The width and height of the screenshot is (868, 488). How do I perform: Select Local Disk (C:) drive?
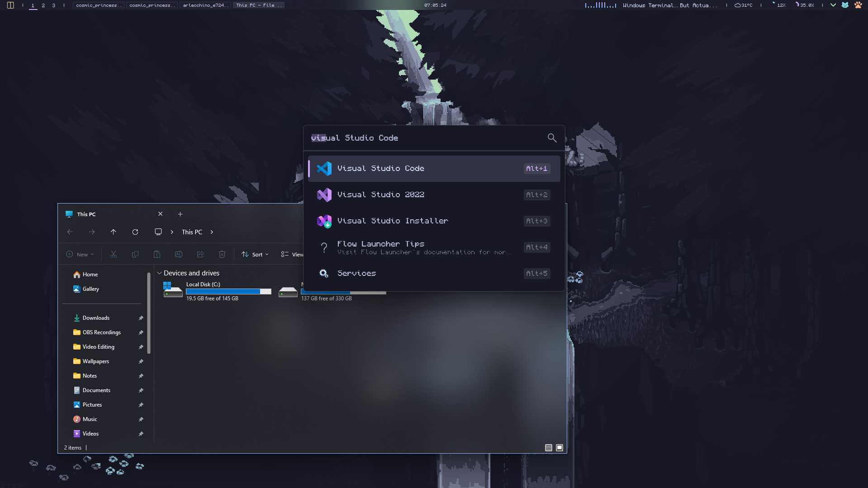(x=217, y=291)
